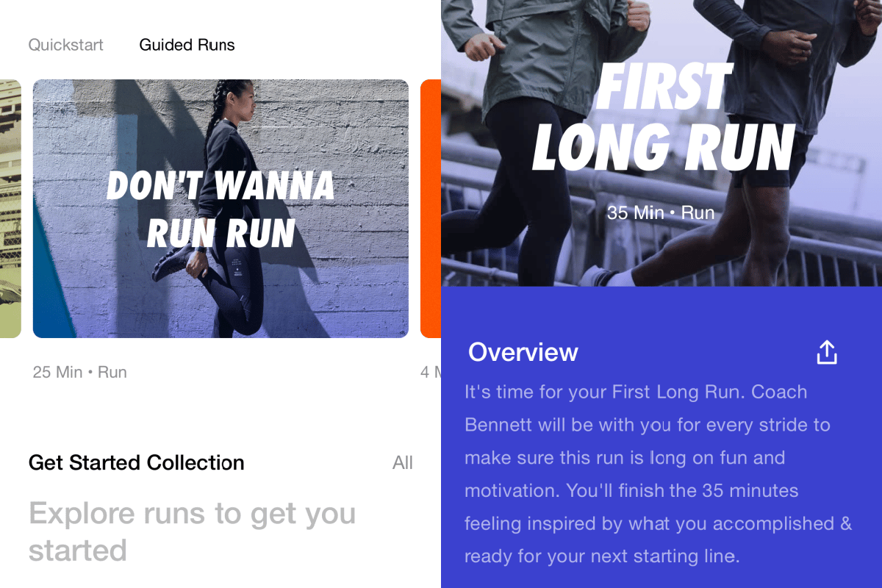Tap the cut-off duration label under orange card

(431, 372)
